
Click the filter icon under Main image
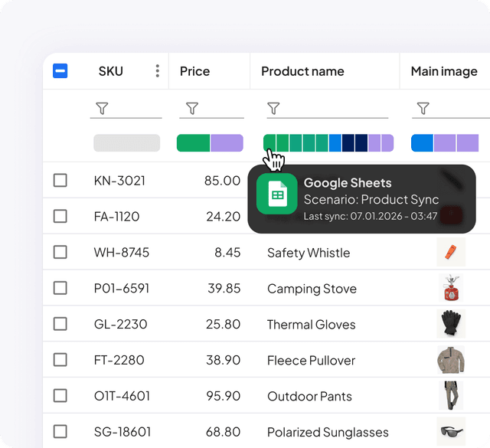point(423,110)
